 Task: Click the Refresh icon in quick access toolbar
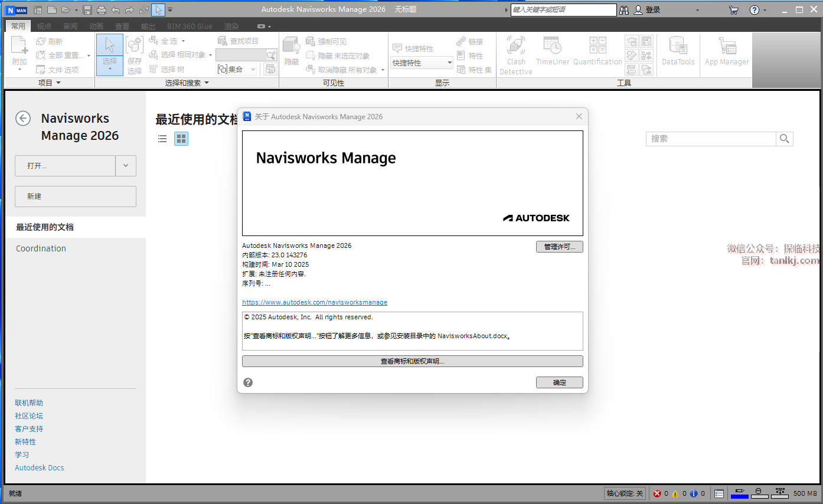click(144, 10)
